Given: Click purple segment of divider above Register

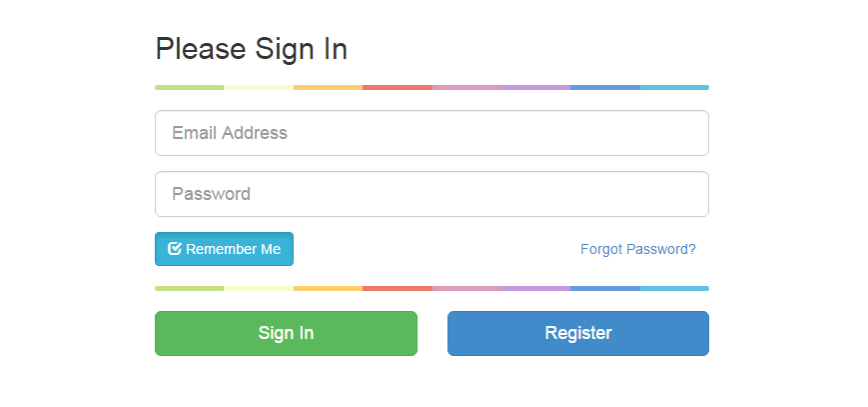Looking at the screenshot, I should click(535, 288).
